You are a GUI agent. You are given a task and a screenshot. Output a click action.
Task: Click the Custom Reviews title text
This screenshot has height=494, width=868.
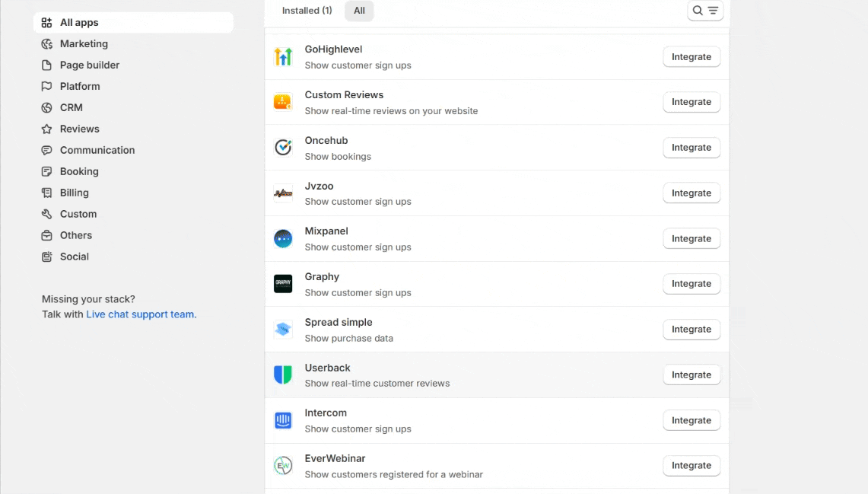pyautogui.click(x=344, y=94)
